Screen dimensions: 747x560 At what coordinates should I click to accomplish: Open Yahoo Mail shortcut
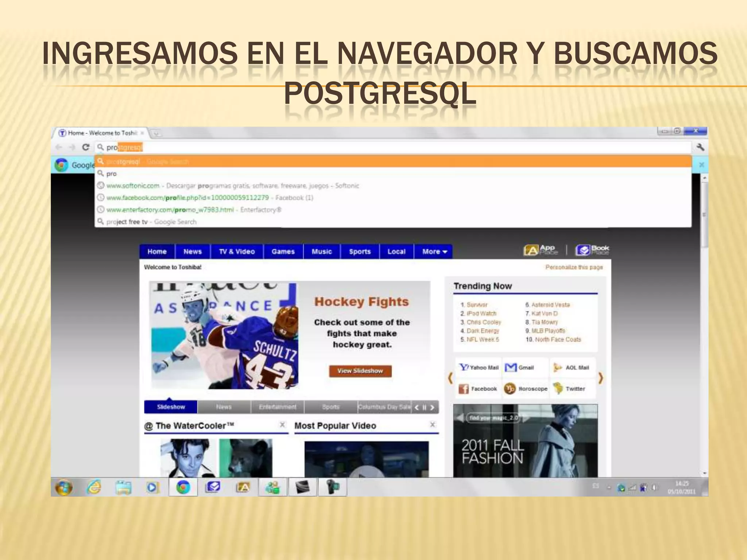479,367
